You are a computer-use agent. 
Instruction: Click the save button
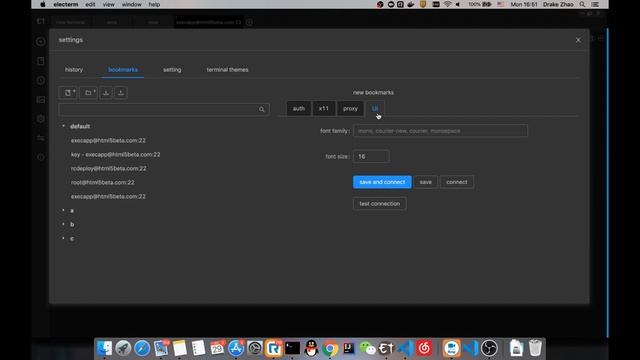click(426, 182)
